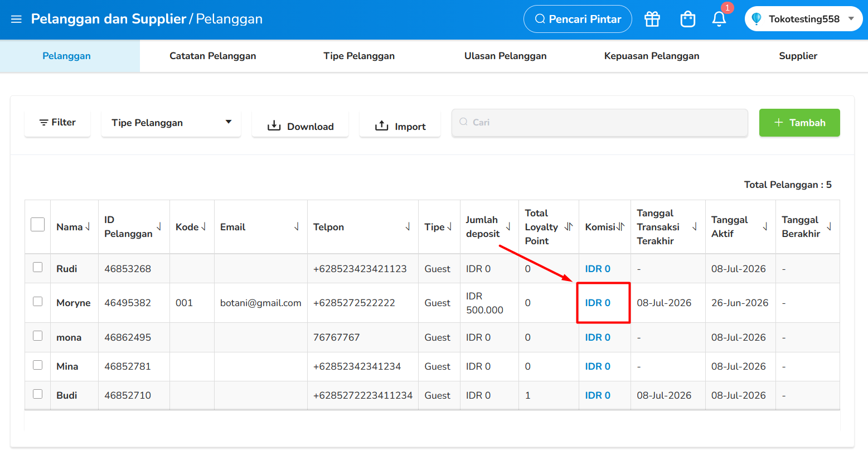Add a customer with Tambah

tap(799, 123)
